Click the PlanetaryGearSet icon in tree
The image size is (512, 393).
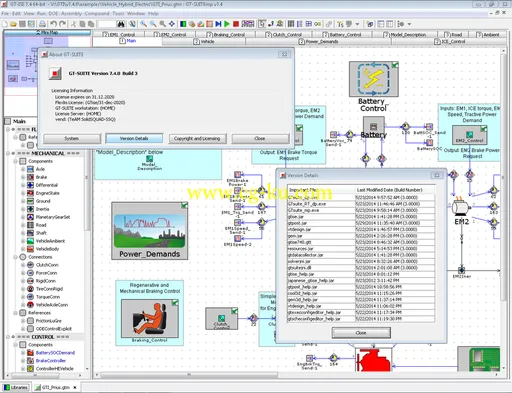[x=30, y=217]
